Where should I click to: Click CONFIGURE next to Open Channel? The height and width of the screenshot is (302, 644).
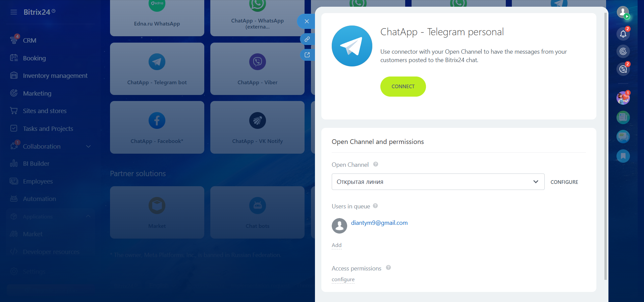point(564,182)
